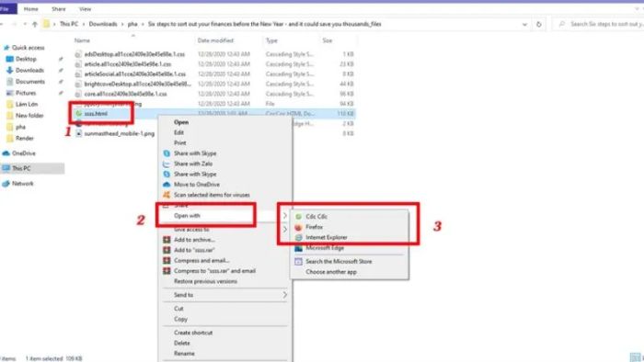Click the Zalo icon in the context menu
The height and width of the screenshot is (362, 644).
167,164
